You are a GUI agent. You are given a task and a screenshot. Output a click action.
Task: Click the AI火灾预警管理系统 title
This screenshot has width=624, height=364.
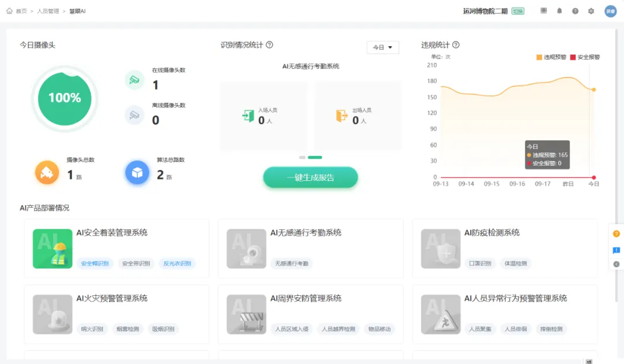(112, 298)
